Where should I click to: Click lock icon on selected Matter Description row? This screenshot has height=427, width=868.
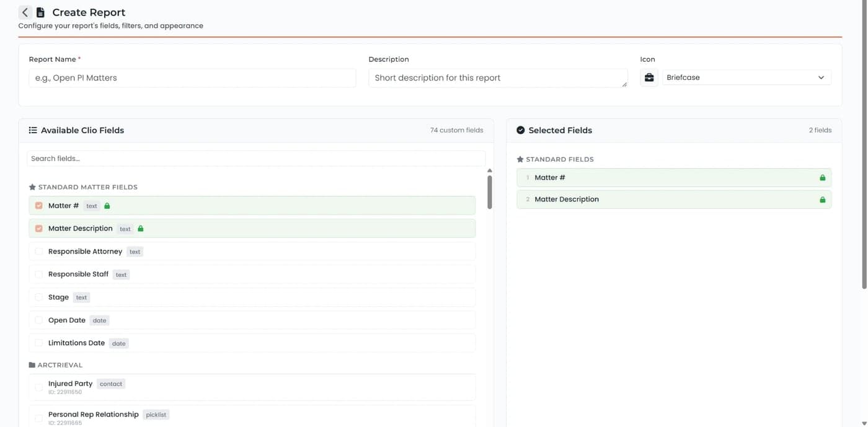coord(823,200)
